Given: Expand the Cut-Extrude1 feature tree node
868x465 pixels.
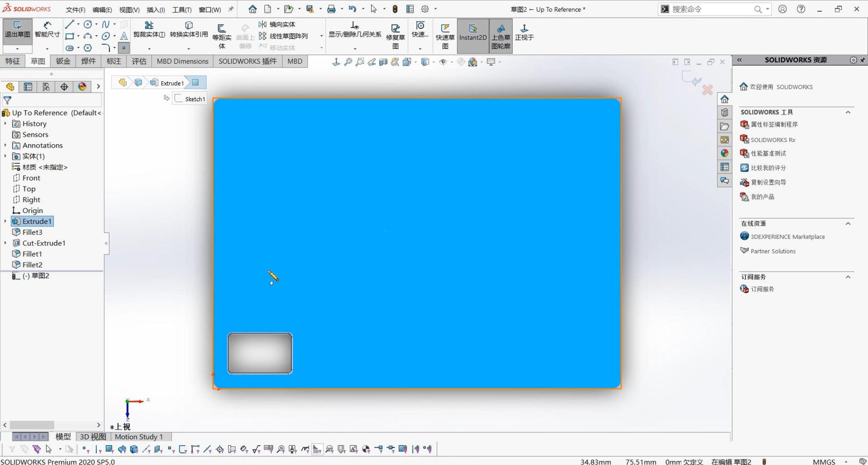Looking at the screenshot, I should pos(5,243).
